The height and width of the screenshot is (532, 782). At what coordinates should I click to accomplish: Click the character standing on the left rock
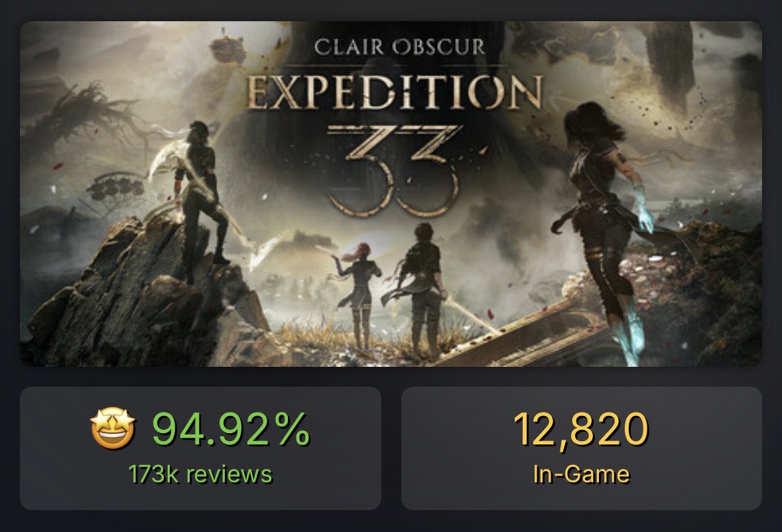[x=199, y=199]
